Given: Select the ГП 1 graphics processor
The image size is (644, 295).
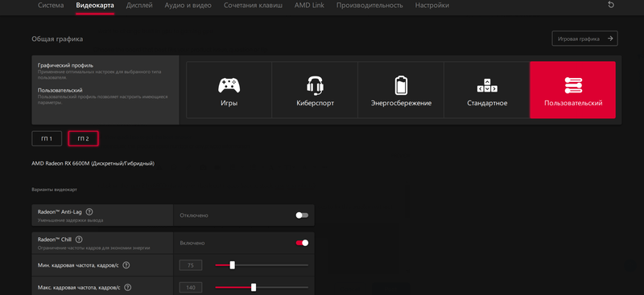Looking at the screenshot, I should (47, 139).
